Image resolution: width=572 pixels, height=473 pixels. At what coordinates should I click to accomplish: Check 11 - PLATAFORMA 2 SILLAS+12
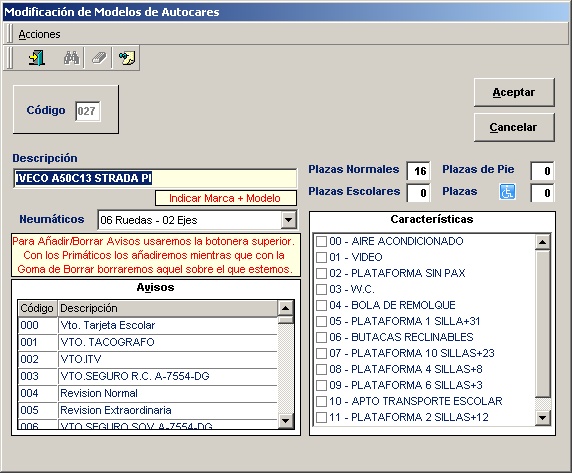coord(321,417)
